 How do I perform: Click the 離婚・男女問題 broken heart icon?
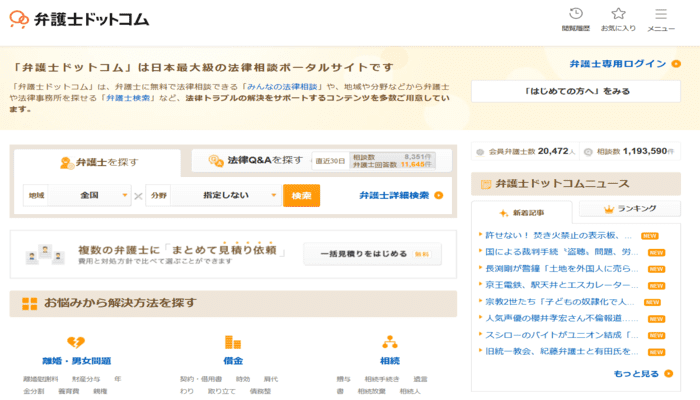[76, 342]
